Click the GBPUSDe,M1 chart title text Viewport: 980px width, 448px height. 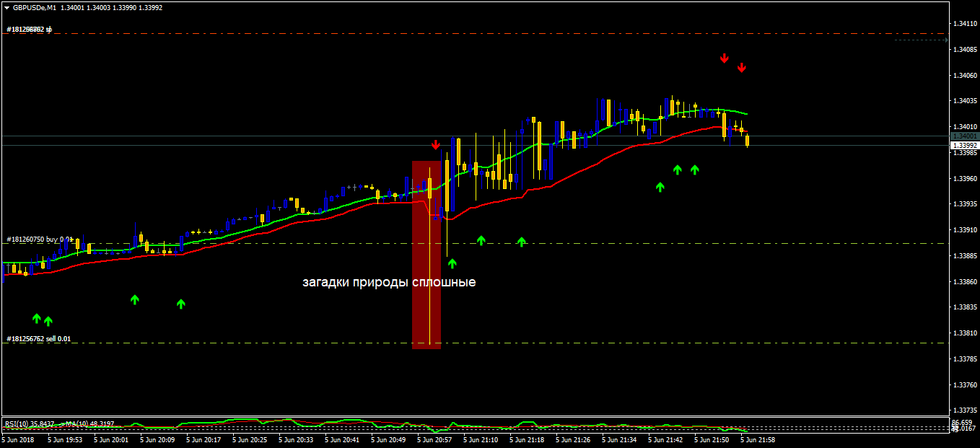[x=34, y=8]
